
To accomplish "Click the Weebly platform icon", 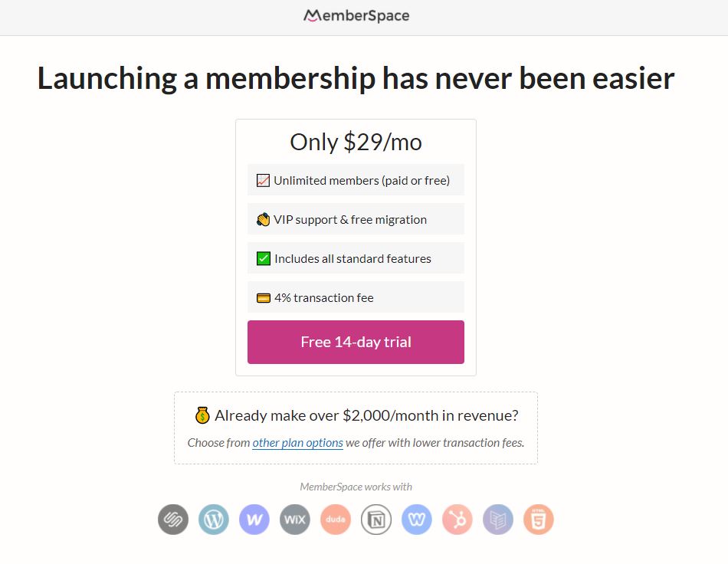I will tap(416, 520).
